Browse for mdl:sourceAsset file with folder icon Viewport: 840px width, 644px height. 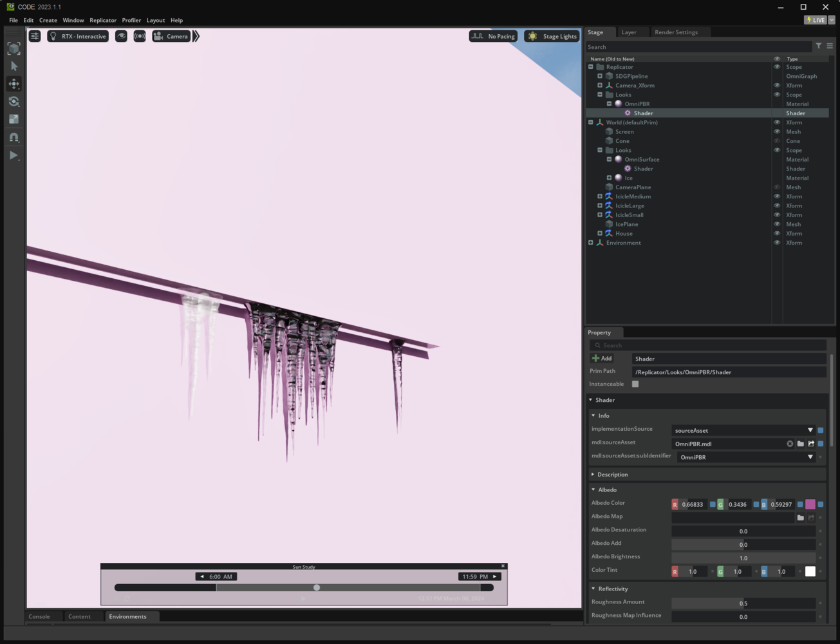(x=800, y=444)
